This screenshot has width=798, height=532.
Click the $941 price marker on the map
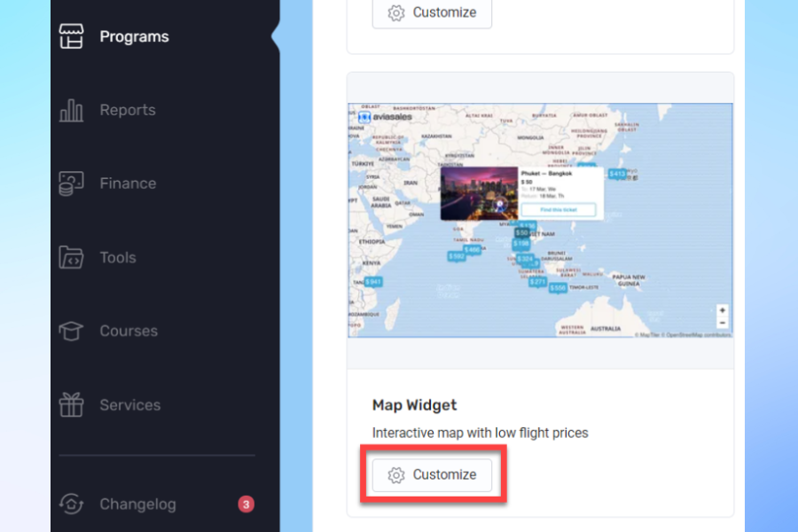(373, 282)
